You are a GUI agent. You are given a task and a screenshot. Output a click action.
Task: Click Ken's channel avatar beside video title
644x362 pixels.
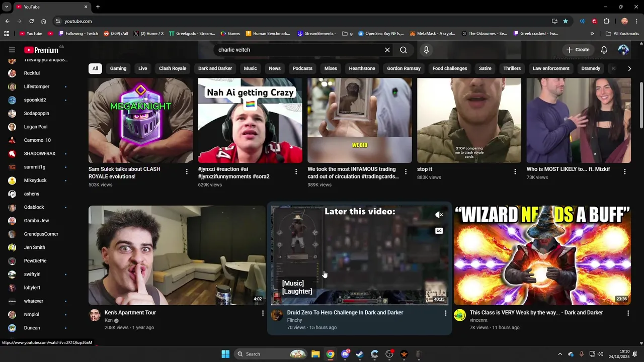95,315
